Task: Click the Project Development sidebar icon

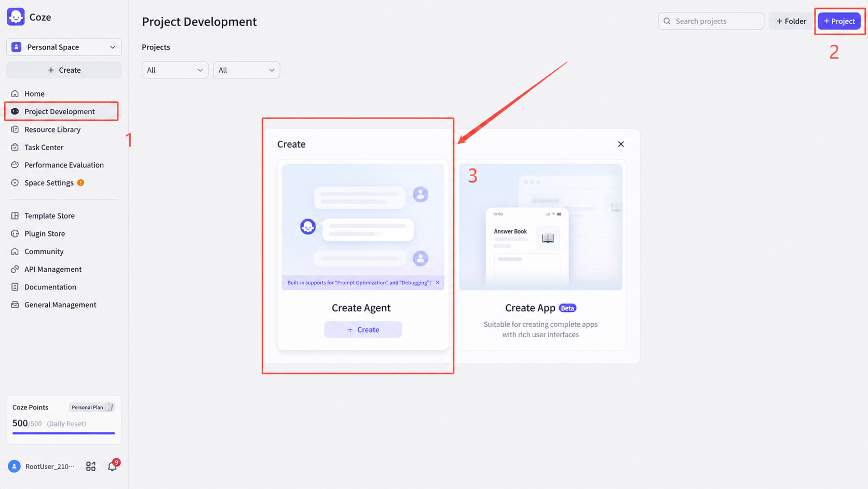Action: (x=15, y=111)
